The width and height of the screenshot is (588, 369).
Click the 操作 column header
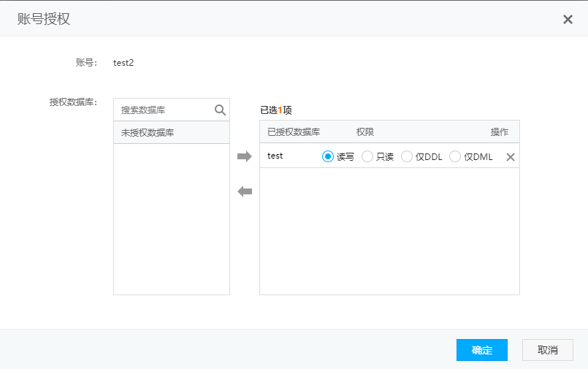[500, 132]
